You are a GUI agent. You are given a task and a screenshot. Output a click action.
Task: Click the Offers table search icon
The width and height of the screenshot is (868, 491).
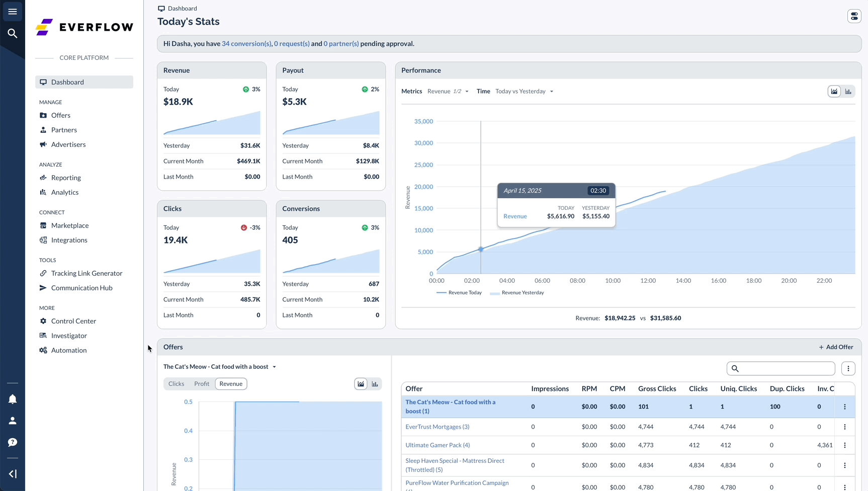735,369
